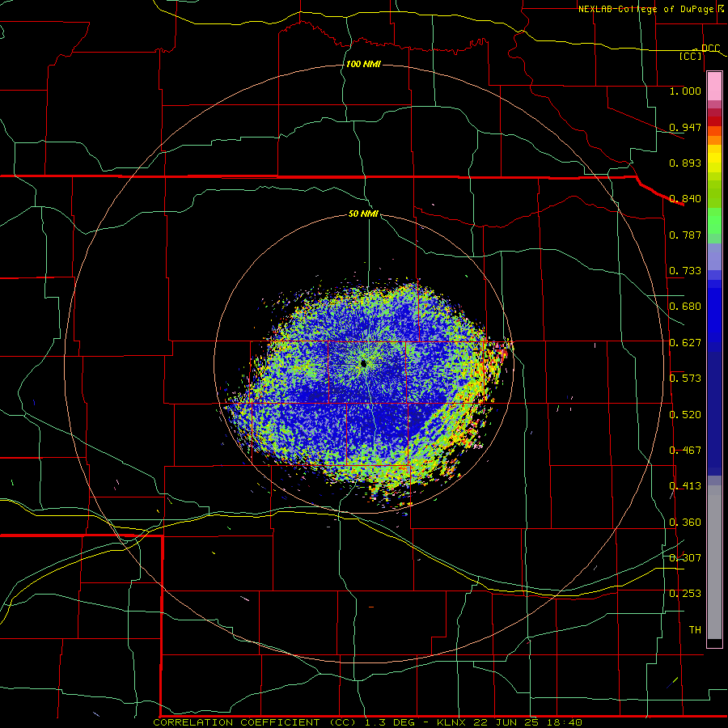The image size is (728, 728).
Task: Click the 0.307 scale value
Action: click(685, 558)
